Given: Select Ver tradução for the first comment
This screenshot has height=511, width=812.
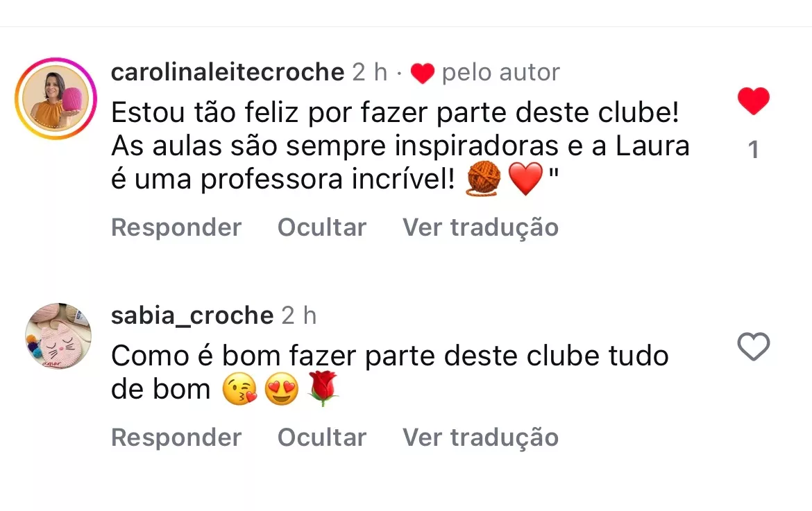Looking at the screenshot, I should pos(480,227).
